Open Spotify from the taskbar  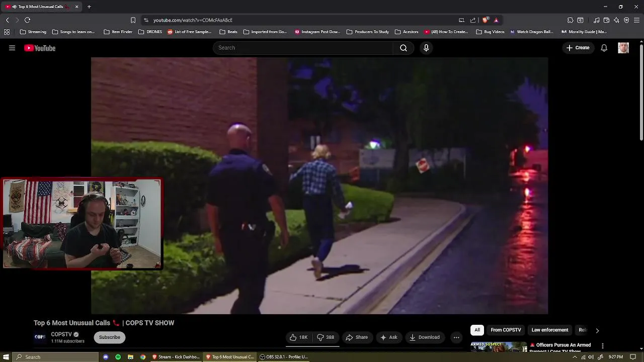click(118, 357)
